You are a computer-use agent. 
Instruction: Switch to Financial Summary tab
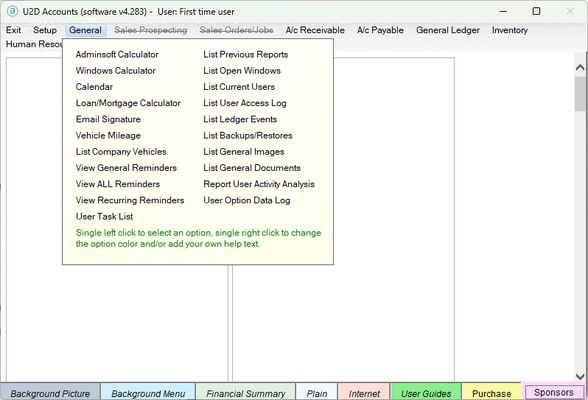click(x=246, y=393)
